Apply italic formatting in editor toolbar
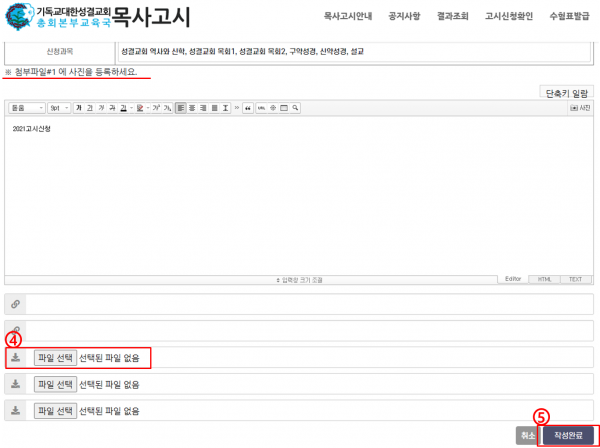This screenshot has height=448, width=600. 101,108
